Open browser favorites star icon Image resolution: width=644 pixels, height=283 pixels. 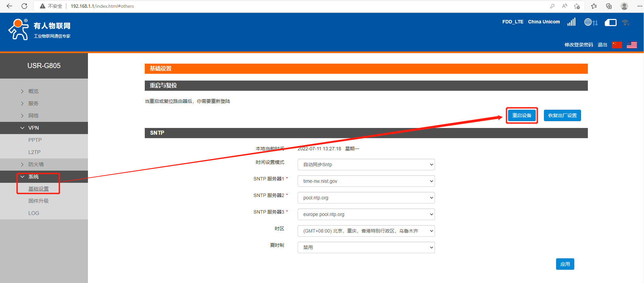(594, 6)
